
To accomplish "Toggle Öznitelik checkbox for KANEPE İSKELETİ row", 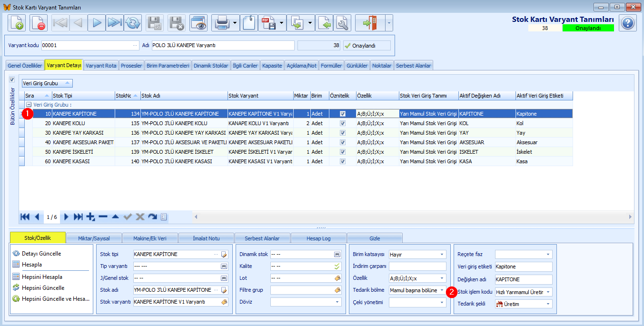I will pos(343,152).
